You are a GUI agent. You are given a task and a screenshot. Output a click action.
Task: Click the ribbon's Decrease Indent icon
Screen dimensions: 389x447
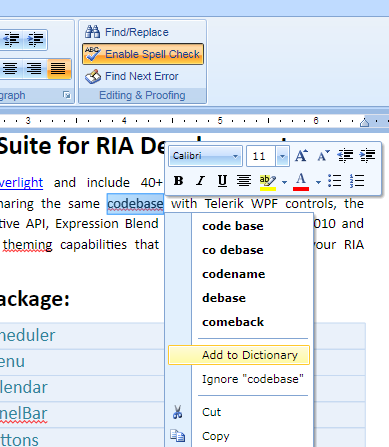tap(12, 39)
